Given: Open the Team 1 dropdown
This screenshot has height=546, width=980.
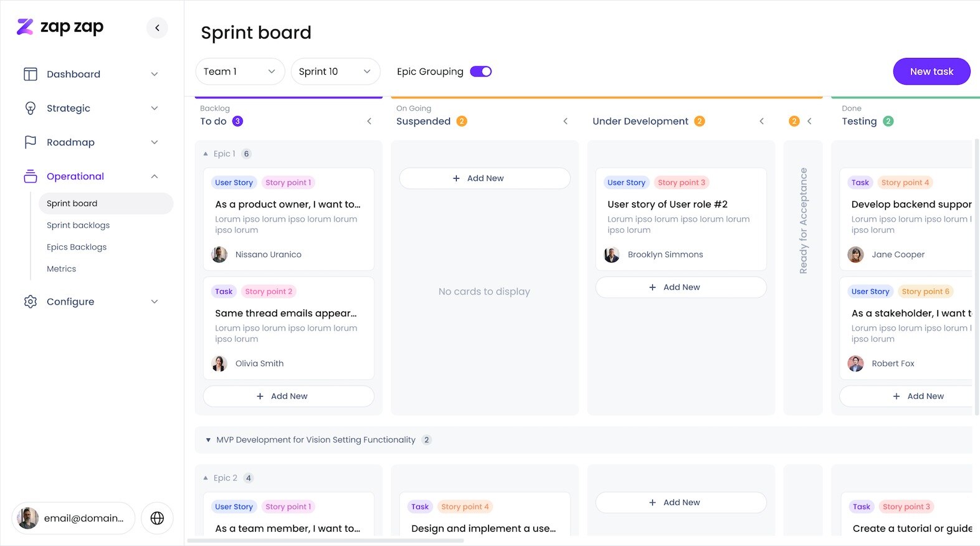Looking at the screenshot, I should (240, 72).
